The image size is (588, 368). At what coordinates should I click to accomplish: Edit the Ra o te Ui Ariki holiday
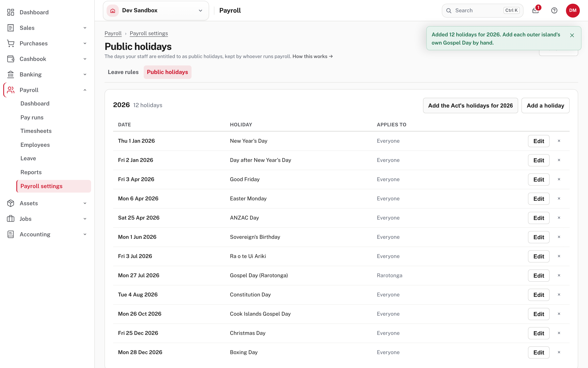539,257
